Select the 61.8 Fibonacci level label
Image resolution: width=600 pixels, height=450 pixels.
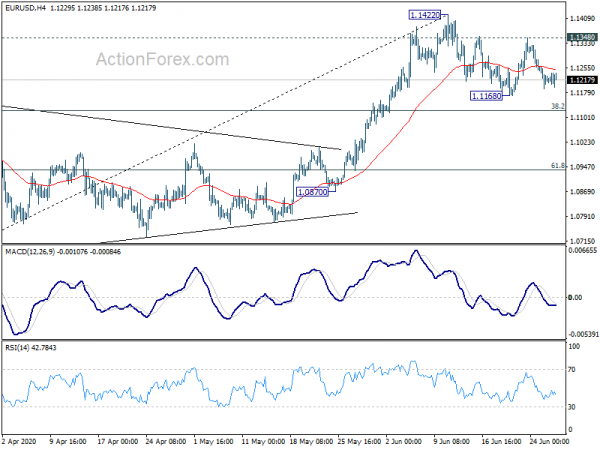tap(558, 166)
